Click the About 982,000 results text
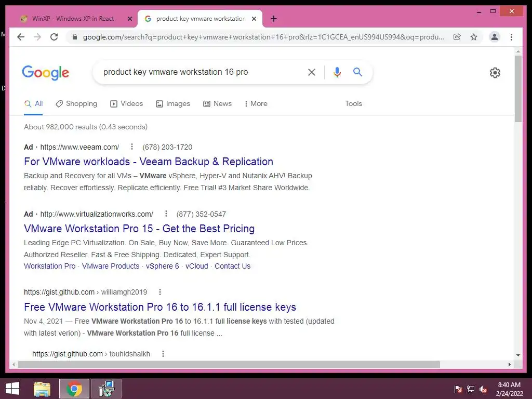The image size is (532, 399). pos(86,127)
